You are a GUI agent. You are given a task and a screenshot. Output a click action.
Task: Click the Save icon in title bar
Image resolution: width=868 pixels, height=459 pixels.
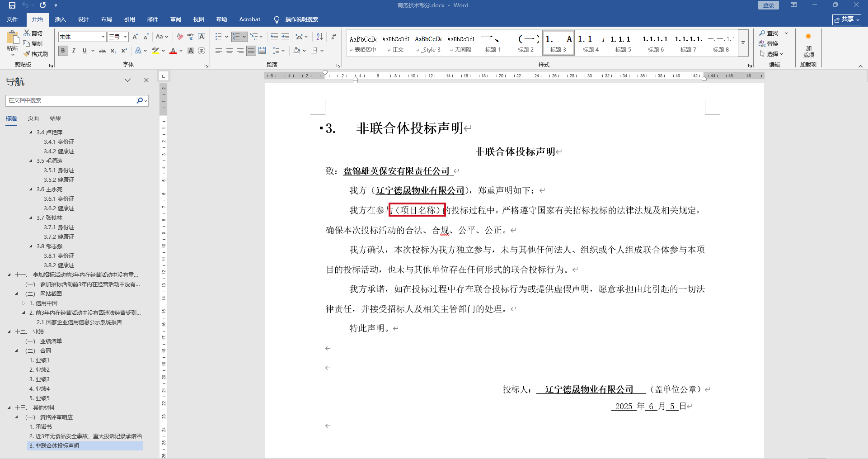click(x=12, y=5)
